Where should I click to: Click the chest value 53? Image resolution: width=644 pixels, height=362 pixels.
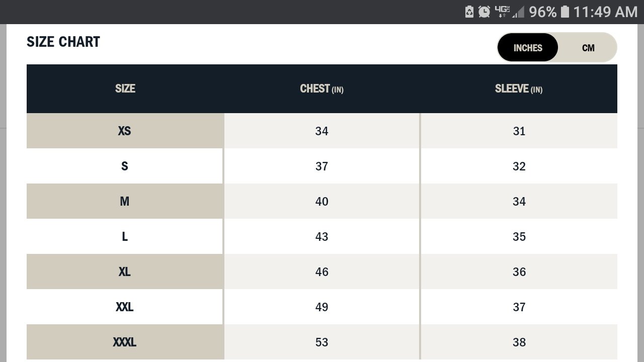pos(321,342)
